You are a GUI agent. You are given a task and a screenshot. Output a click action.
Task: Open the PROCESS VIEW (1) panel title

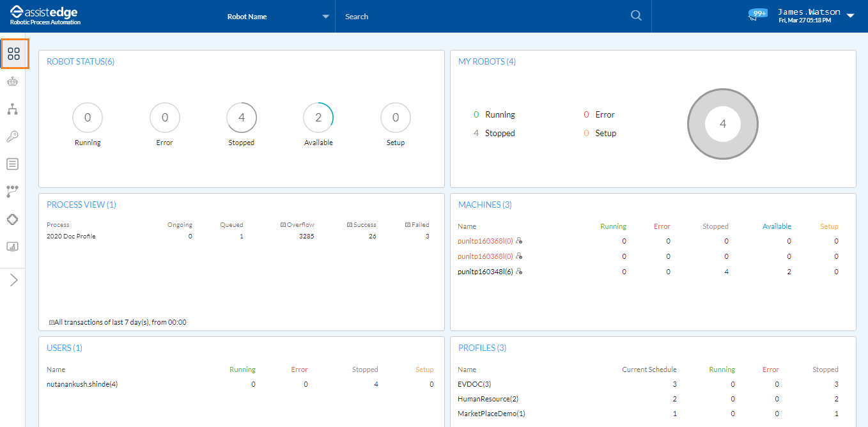pyautogui.click(x=81, y=205)
